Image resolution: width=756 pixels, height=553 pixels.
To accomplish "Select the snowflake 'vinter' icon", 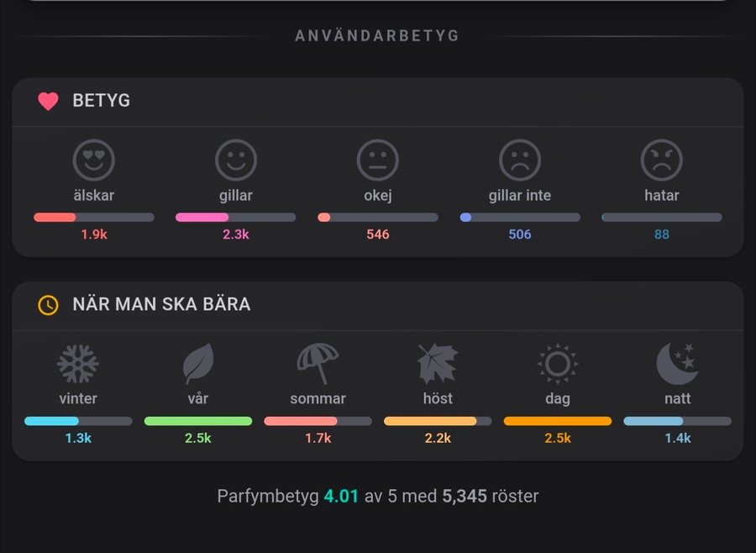I will coord(78,364).
